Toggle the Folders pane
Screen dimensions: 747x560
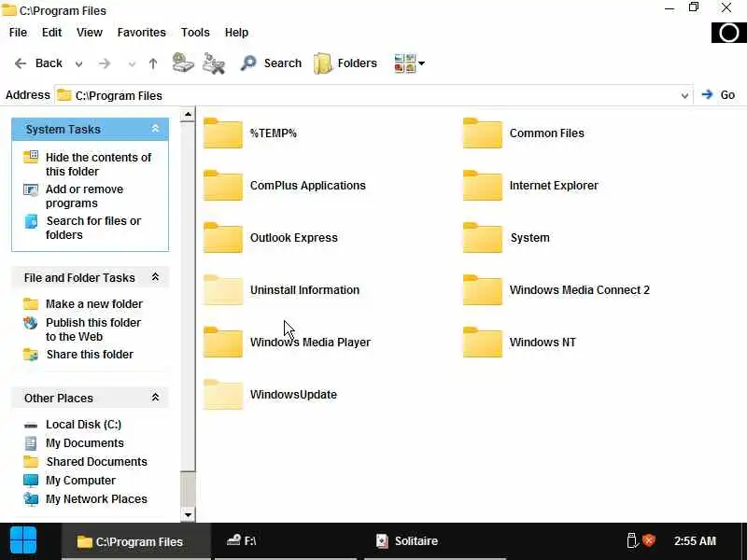[345, 63]
